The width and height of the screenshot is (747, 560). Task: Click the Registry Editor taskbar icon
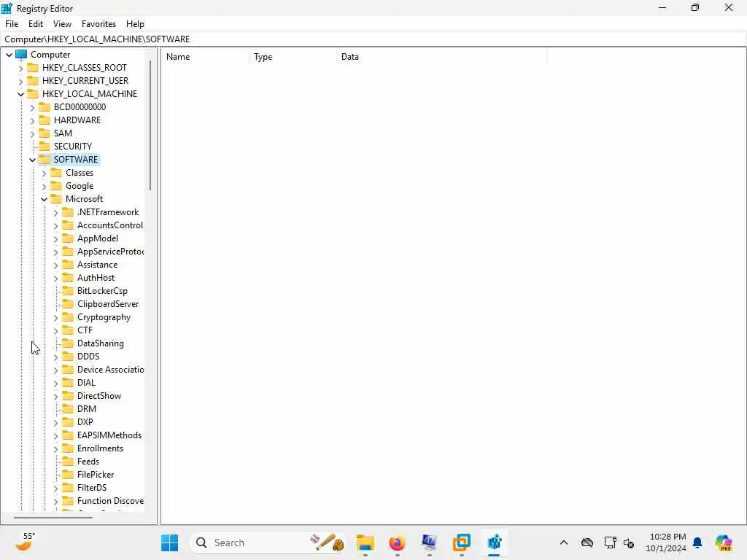494,542
